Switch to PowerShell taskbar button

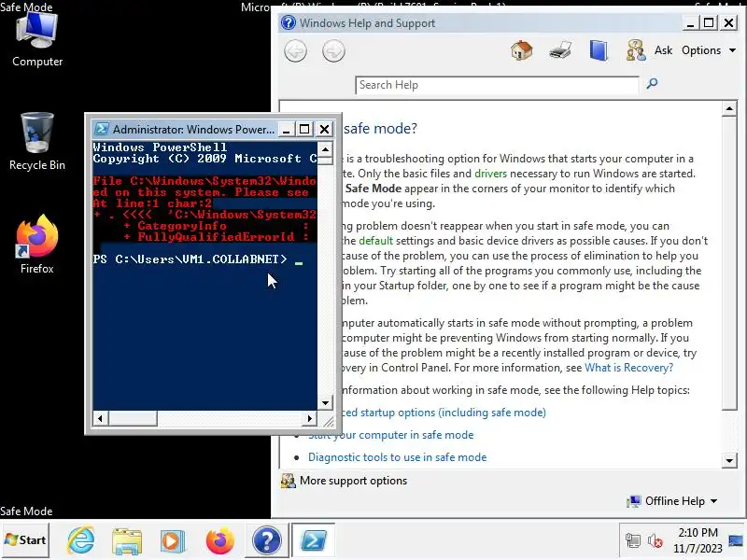click(314, 540)
